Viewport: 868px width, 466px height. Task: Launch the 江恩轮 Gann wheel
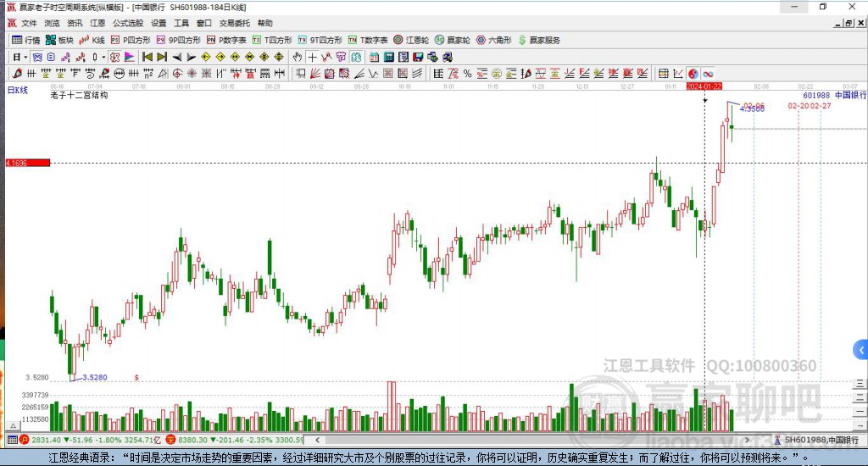[411, 40]
